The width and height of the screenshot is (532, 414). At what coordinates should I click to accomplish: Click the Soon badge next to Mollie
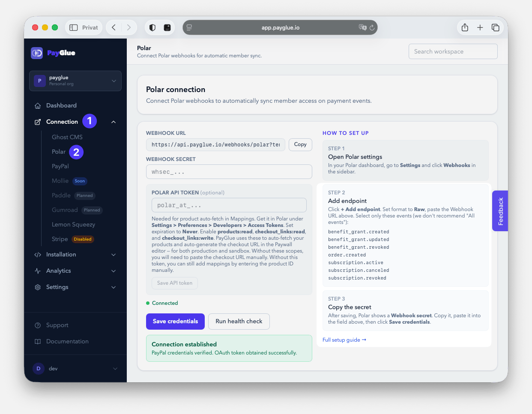tap(80, 181)
